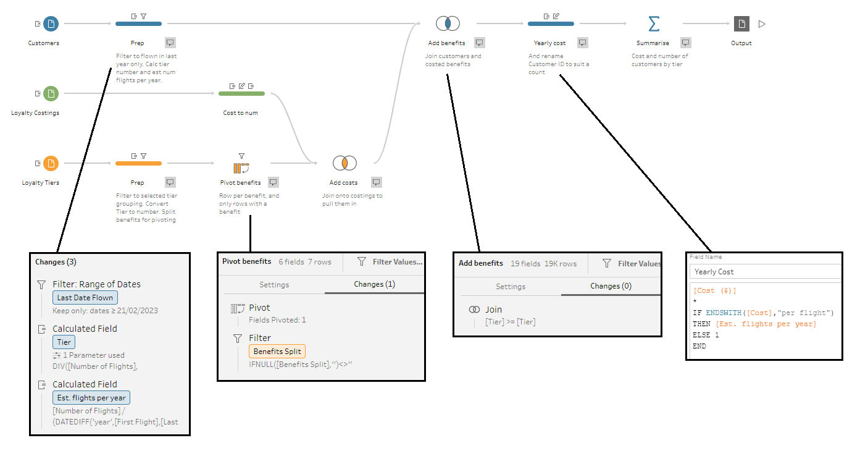
Task: Select the Summarise aggregate sigma icon
Action: point(653,23)
